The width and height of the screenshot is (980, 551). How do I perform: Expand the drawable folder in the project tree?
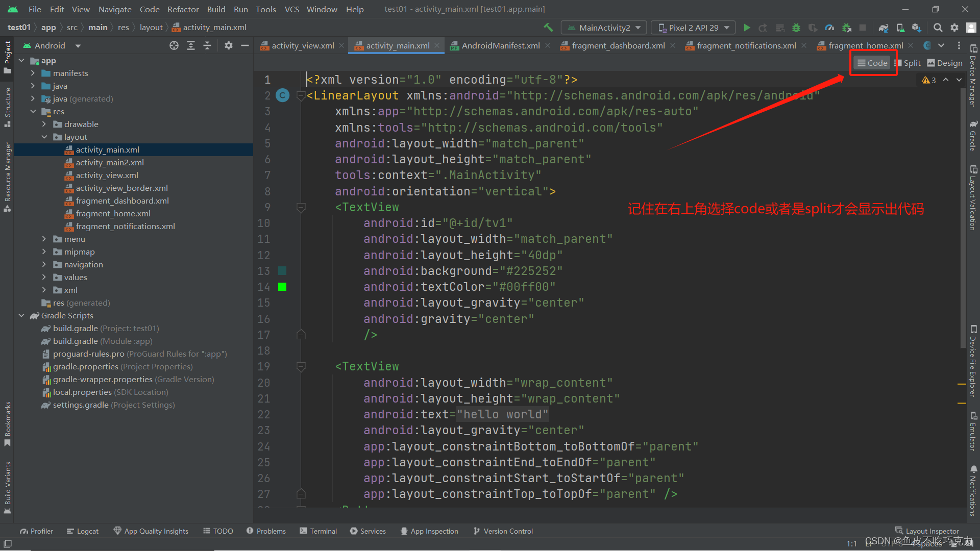tap(44, 124)
